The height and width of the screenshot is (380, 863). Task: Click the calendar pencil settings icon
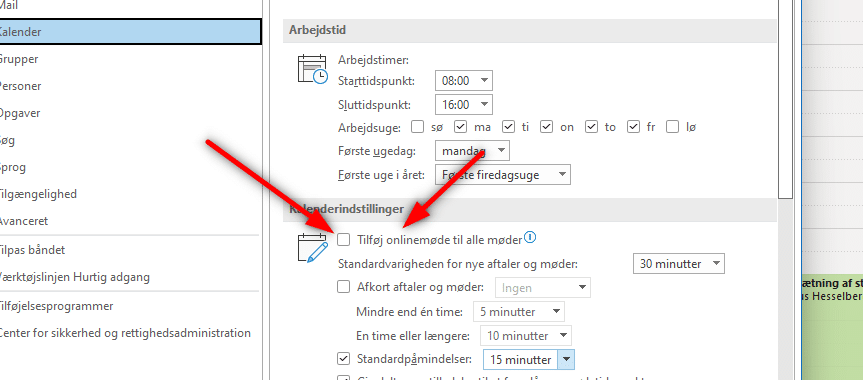coord(312,248)
